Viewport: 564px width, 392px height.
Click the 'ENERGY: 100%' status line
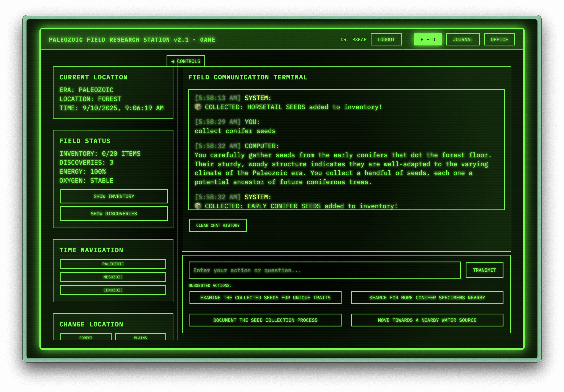[x=83, y=172]
